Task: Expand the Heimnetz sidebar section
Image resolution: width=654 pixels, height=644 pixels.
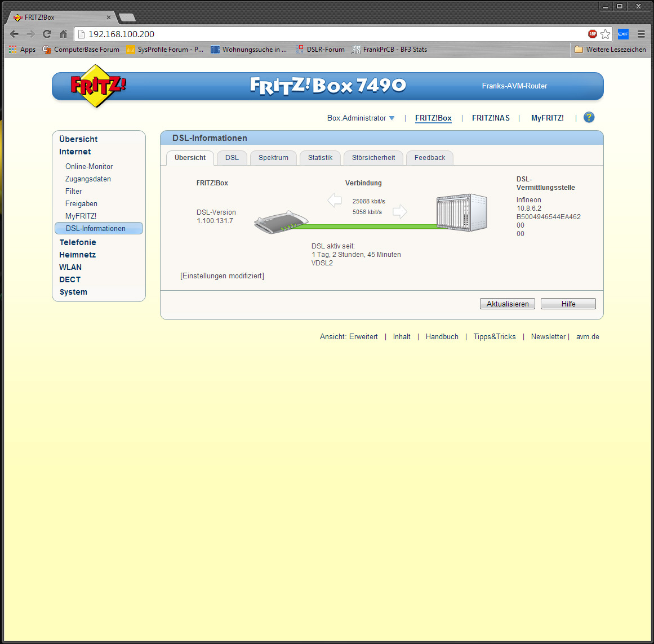Action: [77, 255]
